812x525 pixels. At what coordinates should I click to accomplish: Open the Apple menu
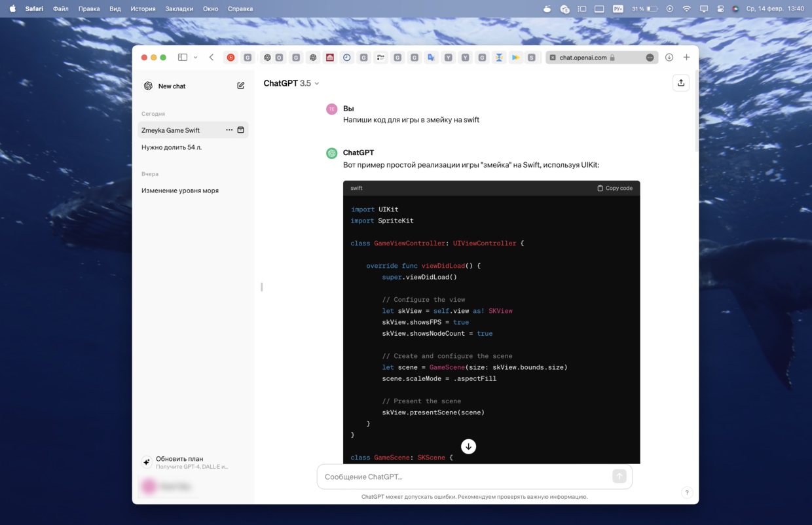tap(12, 9)
